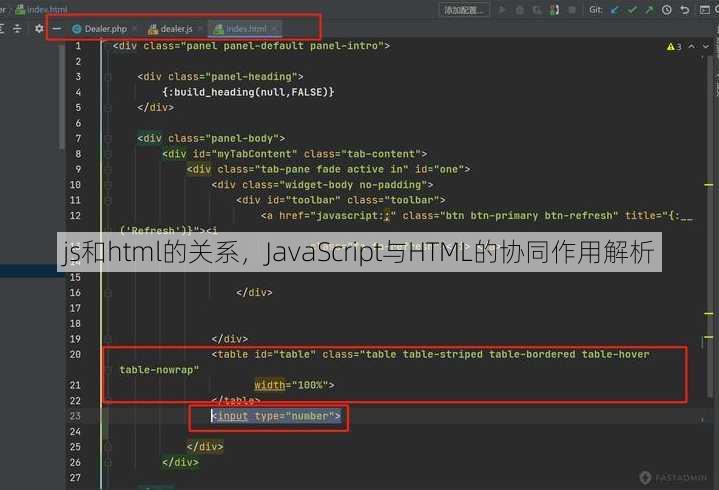This screenshot has width=719, height=490.
Task: Commit changes with green Git checkmark
Action: click(632, 10)
